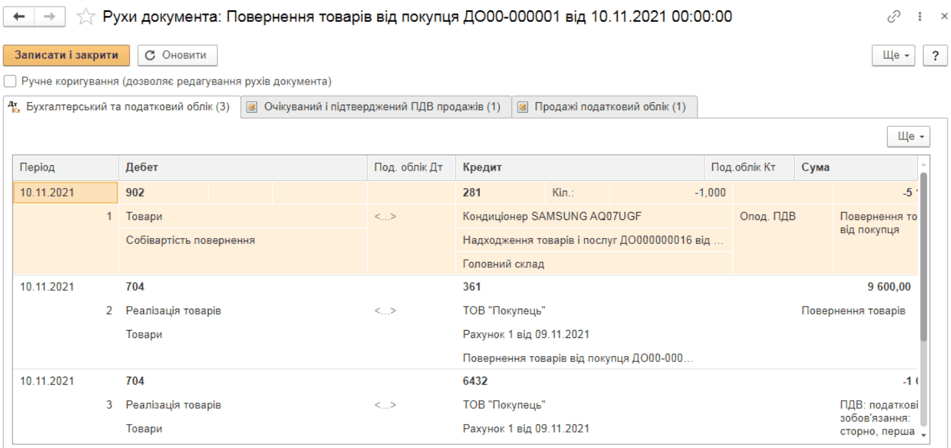Expand the Ще dropdown above the table
The width and height of the screenshot is (951, 448).
[909, 136]
